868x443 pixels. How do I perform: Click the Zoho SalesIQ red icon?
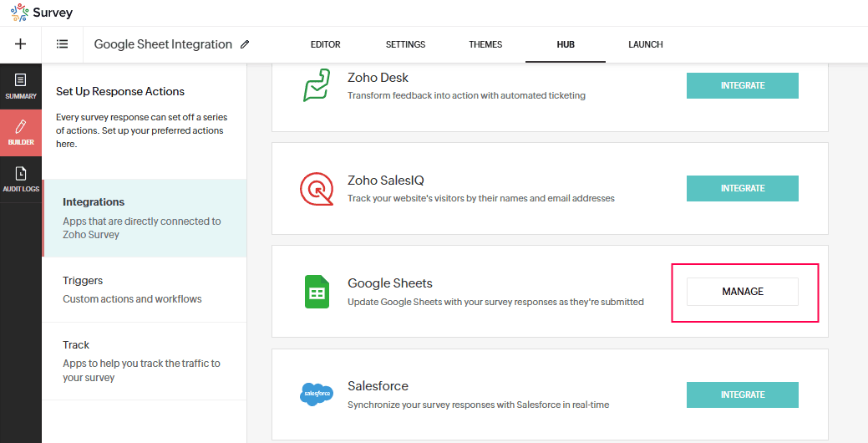click(x=317, y=189)
